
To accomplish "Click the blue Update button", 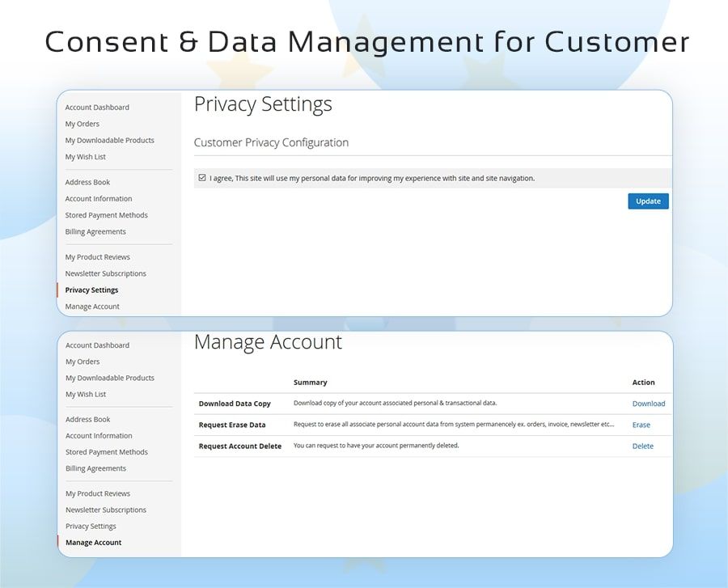I will pos(648,201).
